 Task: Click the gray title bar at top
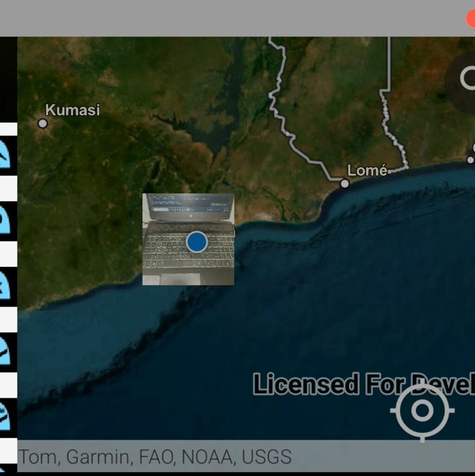click(x=232, y=19)
